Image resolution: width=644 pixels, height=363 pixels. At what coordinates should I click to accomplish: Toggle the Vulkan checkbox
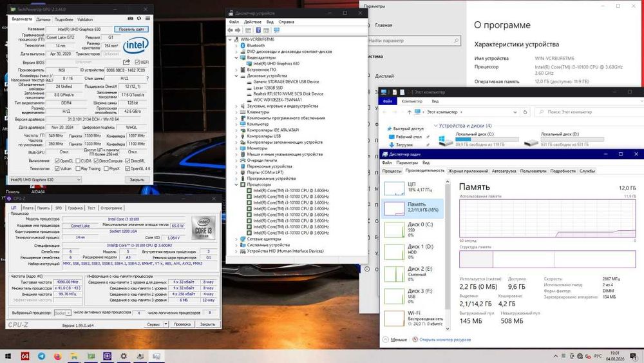pos(57,168)
